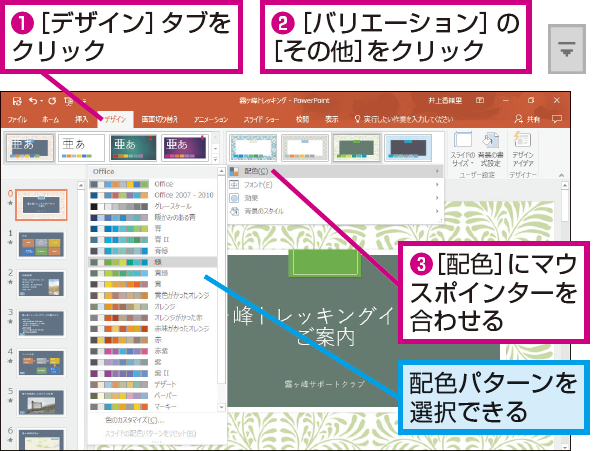The image size is (600, 451).
Task: Select the first theme thumbnail in ribbon
Action: click(x=29, y=147)
